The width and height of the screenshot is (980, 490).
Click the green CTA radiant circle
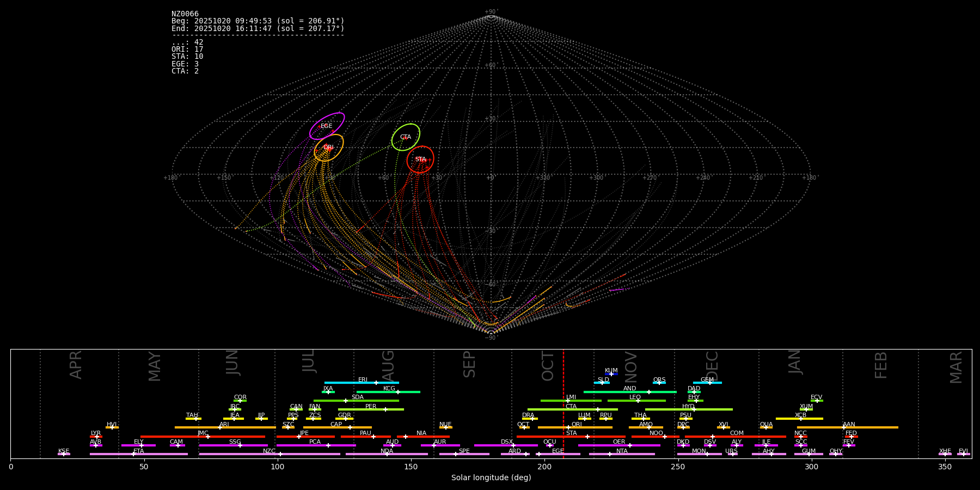pyautogui.click(x=406, y=137)
